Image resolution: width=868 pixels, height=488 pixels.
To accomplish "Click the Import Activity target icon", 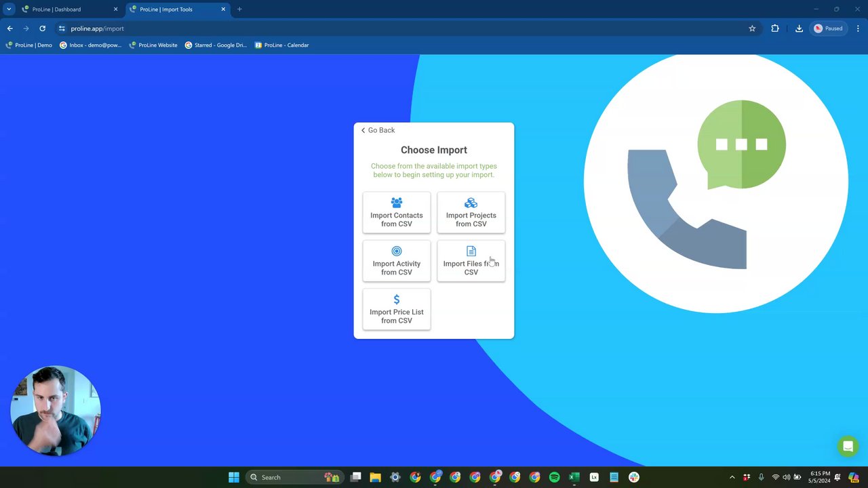I will (x=397, y=251).
